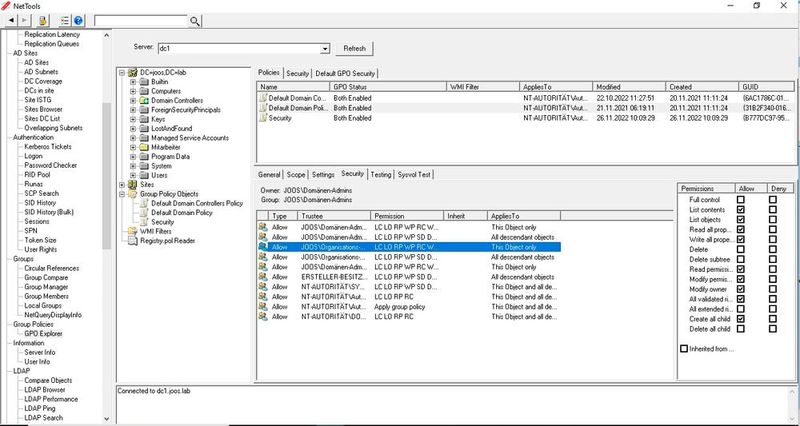This screenshot has width=800, height=426.
Task: Open the General tab
Action: point(269,174)
